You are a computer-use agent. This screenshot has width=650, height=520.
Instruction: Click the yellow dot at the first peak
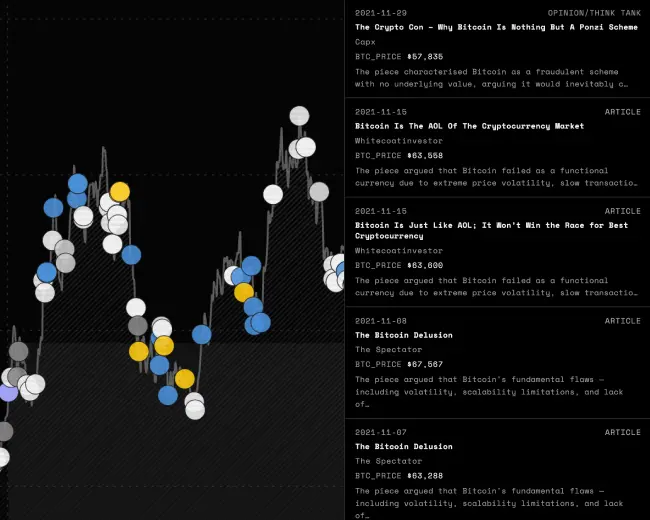[119, 191]
